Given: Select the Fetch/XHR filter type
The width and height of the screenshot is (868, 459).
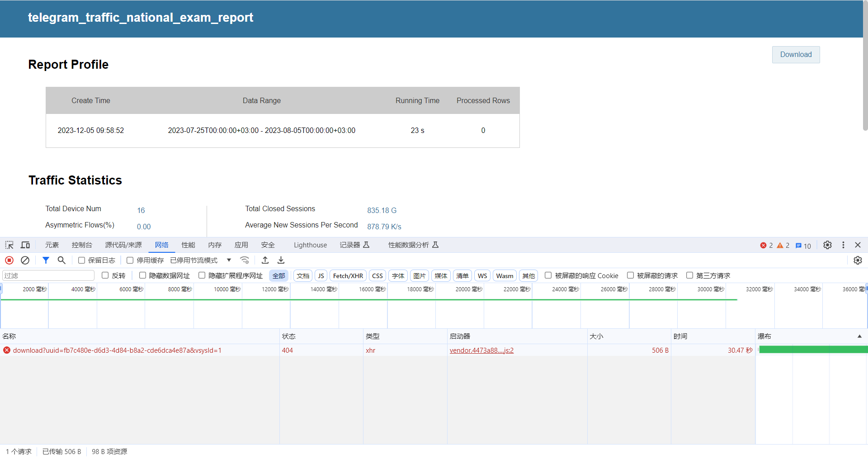Looking at the screenshot, I should [x=348, y=276].
